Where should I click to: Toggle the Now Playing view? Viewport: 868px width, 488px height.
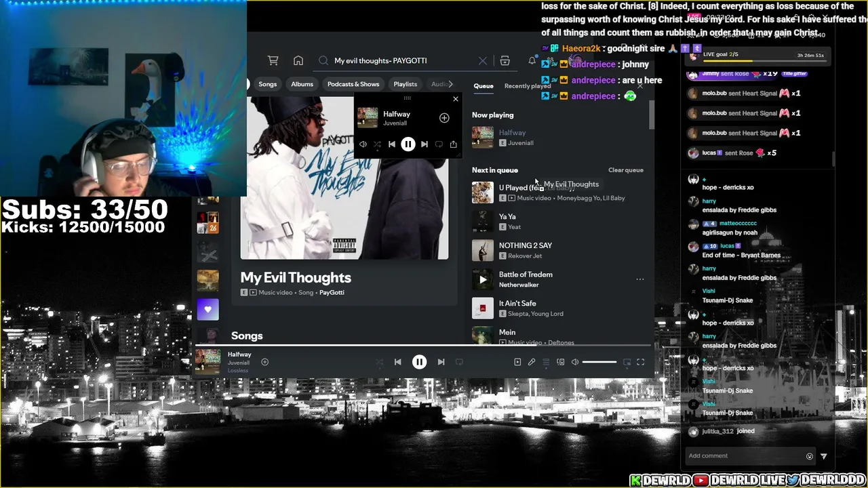pyautogui.click(x=517, y=362)
